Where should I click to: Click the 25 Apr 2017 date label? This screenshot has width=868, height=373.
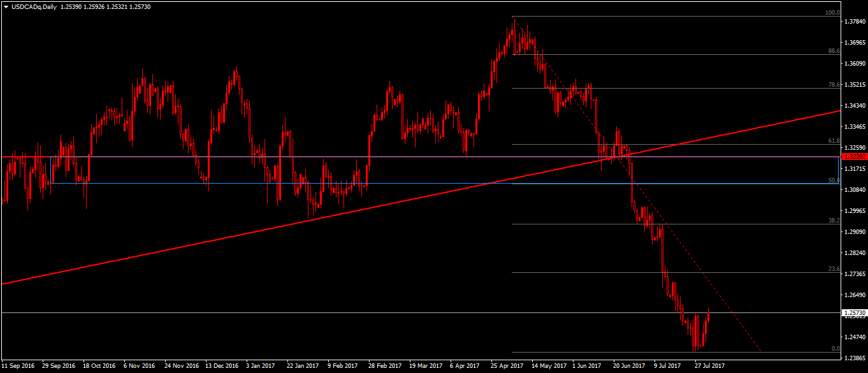(x=507, y=366)
